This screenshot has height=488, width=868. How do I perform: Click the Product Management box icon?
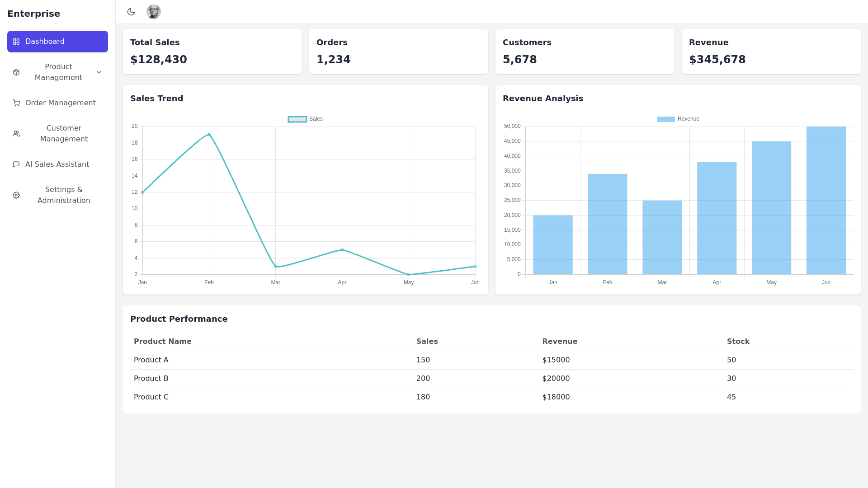coord(16,72)
